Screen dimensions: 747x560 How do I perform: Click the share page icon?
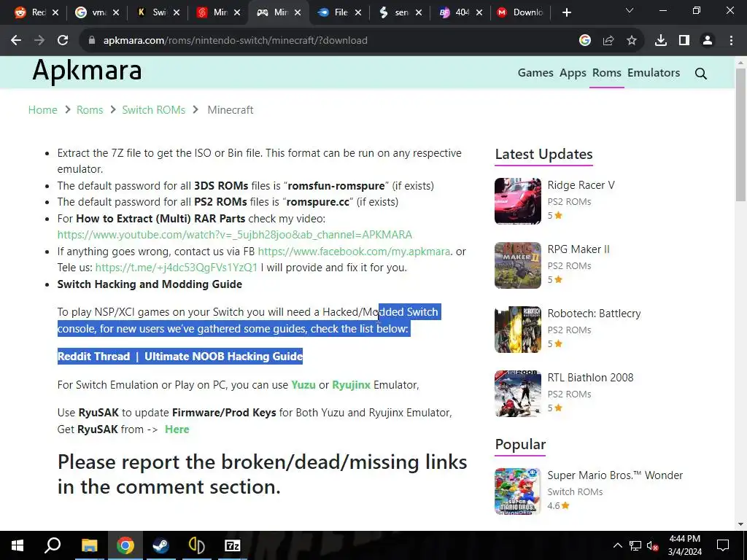point(608,41)
